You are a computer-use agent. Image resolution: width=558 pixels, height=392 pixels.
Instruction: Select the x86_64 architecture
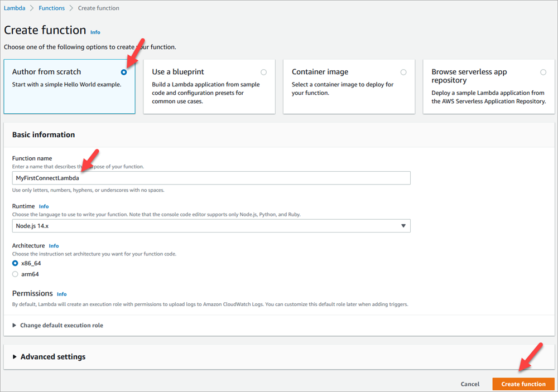point(16,263)
